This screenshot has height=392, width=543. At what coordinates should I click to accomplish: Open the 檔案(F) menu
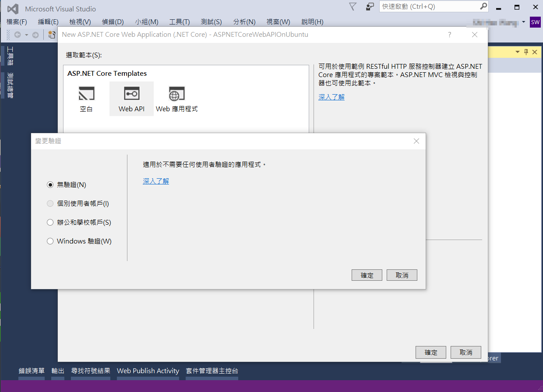click(17, 22)
